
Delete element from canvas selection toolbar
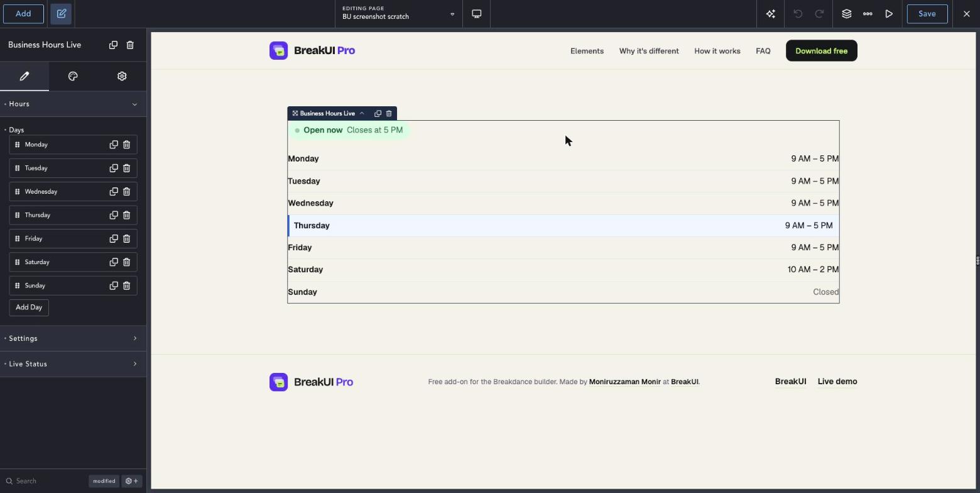[389, 114]
